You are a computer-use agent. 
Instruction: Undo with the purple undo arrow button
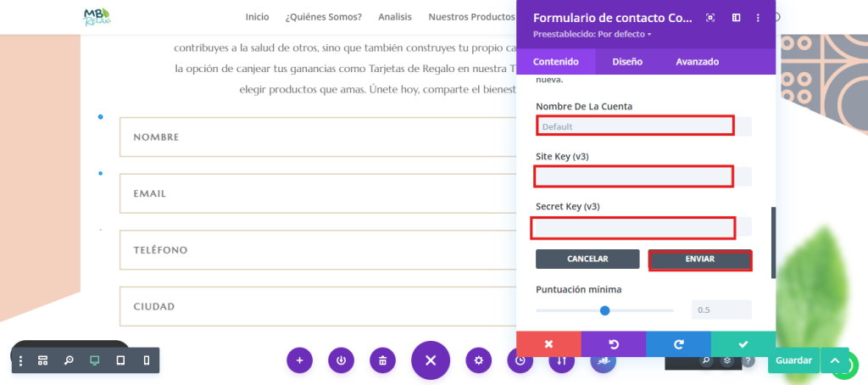(x=614, y=344)
